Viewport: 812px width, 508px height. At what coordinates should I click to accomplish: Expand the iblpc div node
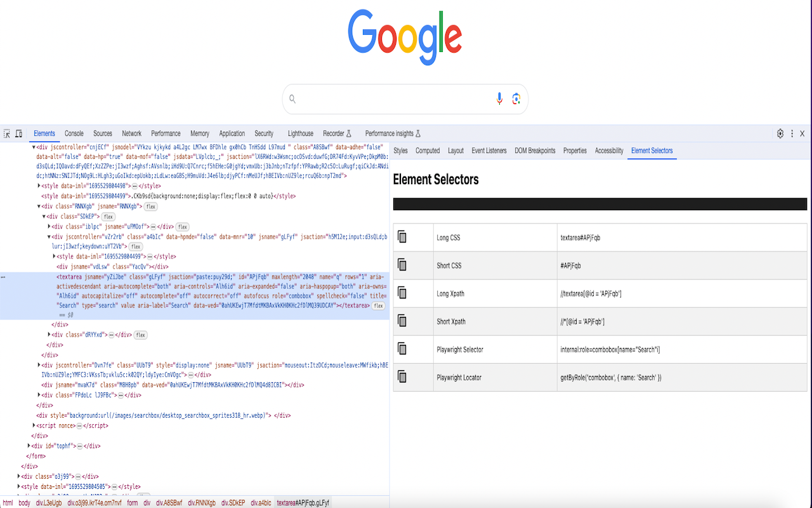tap(49, 227)
